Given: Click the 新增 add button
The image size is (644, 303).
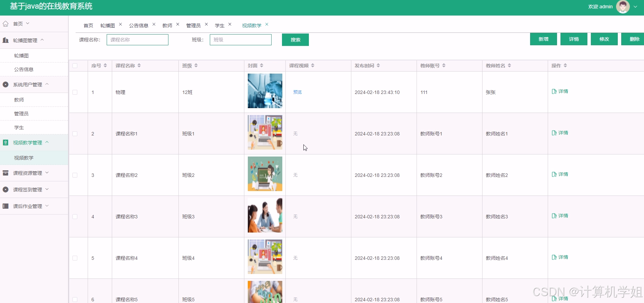Looking at the screenshot, I should coord(544,39).
